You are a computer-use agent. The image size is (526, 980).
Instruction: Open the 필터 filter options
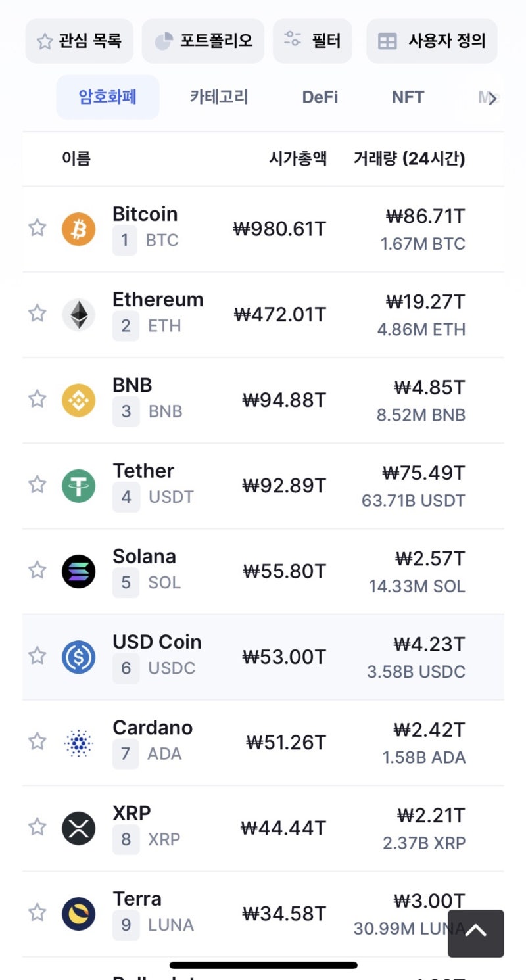[x=312, y=41]
